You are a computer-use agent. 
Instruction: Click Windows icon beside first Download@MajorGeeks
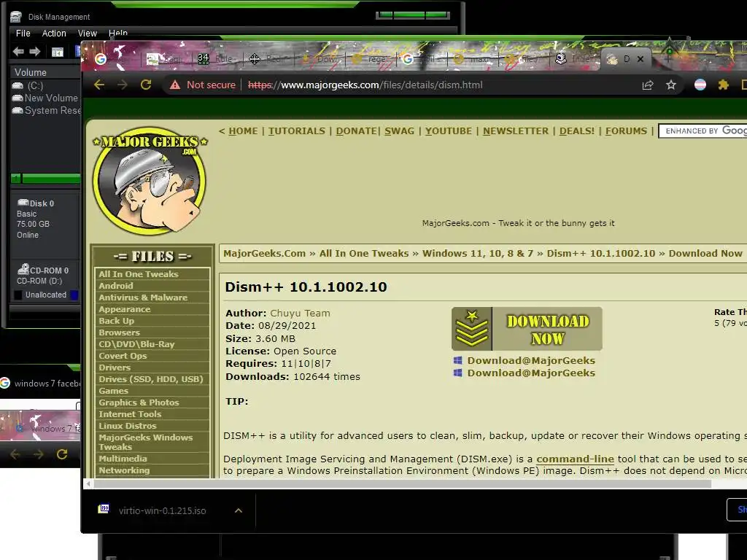457,360
